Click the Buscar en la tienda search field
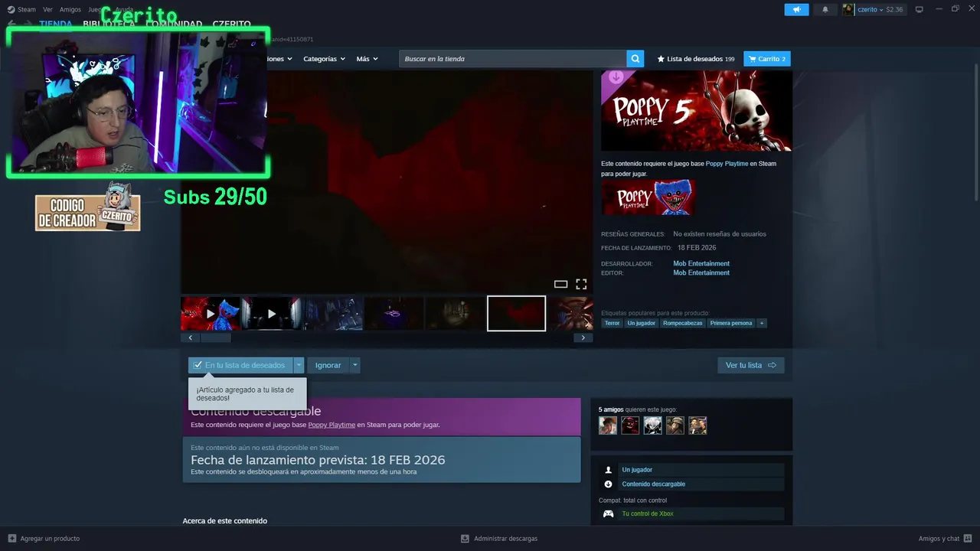Screen dimensions: 980x551 (513, 59)
